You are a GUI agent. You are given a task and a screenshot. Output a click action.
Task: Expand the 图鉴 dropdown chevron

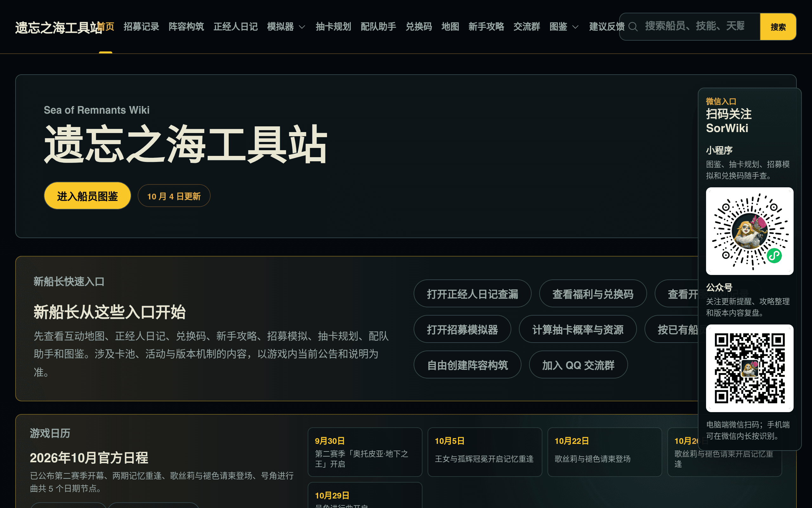click(575, 27)
